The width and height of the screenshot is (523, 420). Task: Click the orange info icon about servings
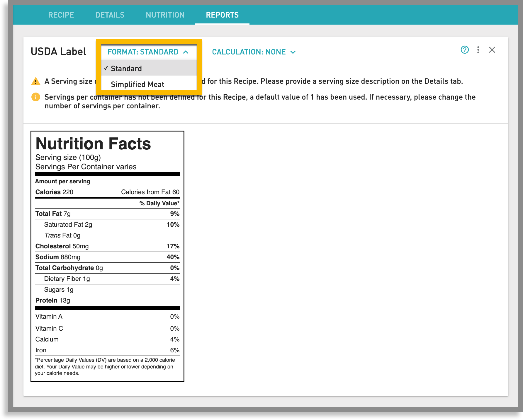tap(36, 97)
